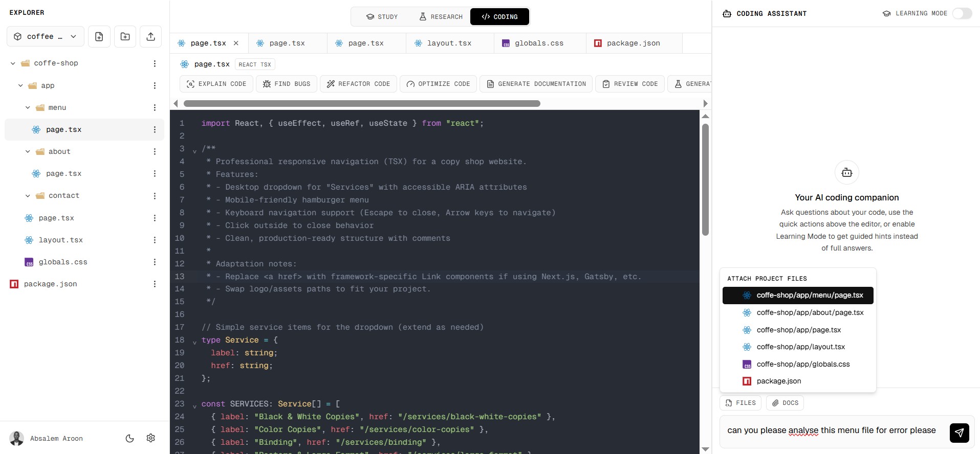
Task: Open package.json in the Explorer tree
Action: coord(84,284)
